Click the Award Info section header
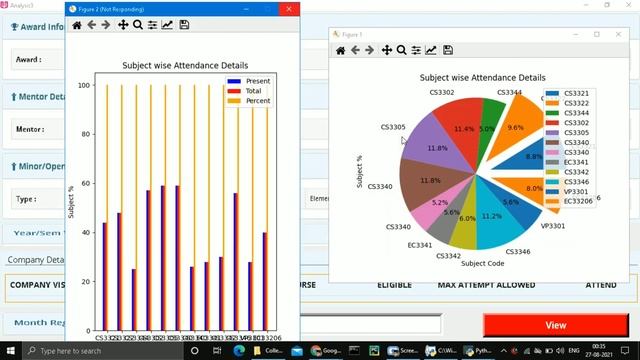 tap(38, 27)
